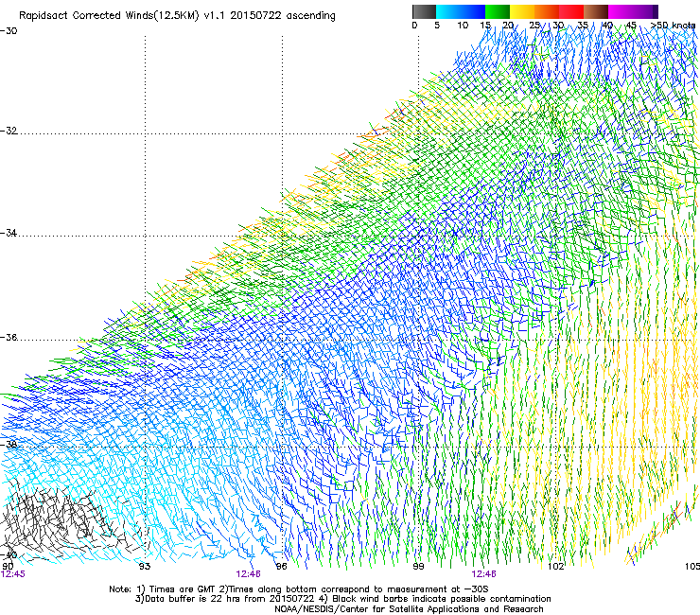Select the brown 35-40 knots legend swatch
Image resolution: width=700 pixels, height=615 pixels.
coord(596,11)
